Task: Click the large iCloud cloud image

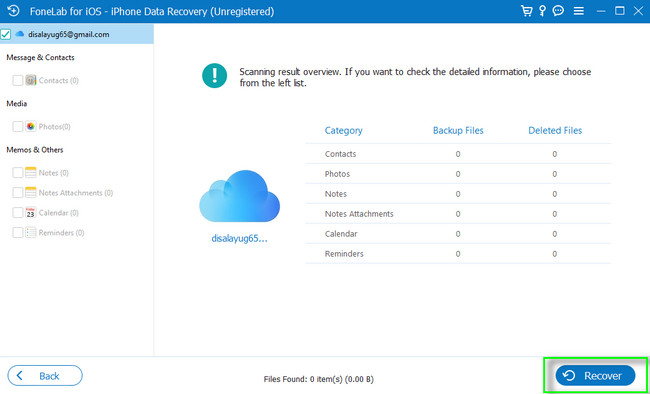Action: (239, 196)
